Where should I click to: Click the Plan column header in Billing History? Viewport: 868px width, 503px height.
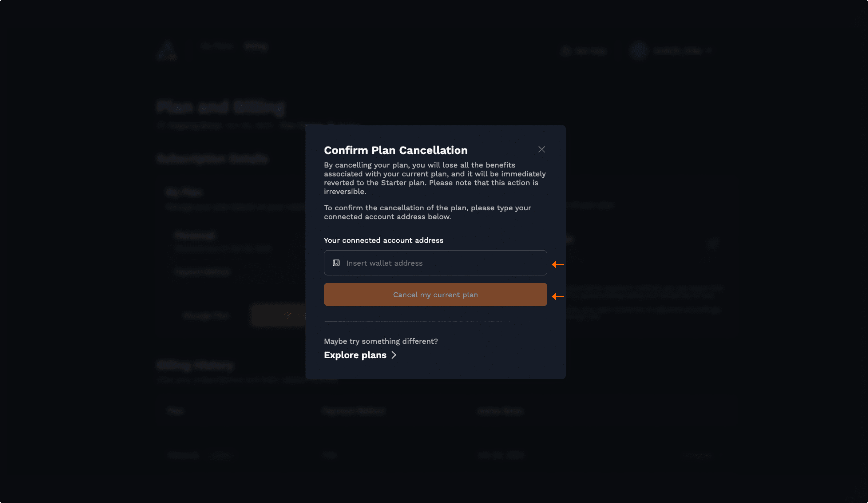(x=175, y=411)
